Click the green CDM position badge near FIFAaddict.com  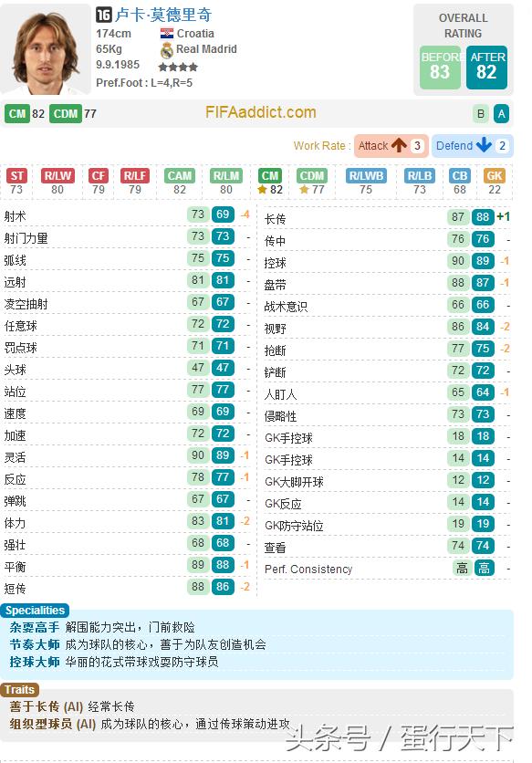click(x=65, y=114)
